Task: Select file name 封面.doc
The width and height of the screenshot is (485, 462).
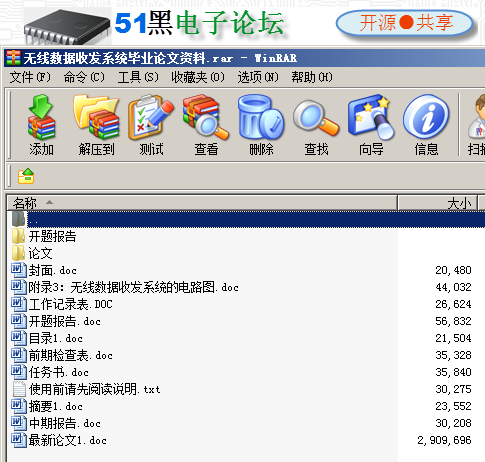Action: click(x=52, y=270)
